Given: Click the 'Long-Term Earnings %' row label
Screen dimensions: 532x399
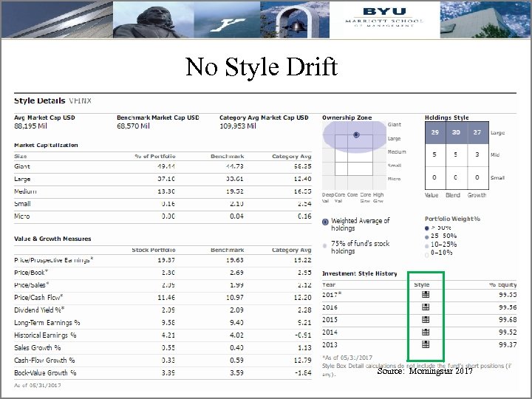Looking at the screenshot, I should [x=47, y=323].
